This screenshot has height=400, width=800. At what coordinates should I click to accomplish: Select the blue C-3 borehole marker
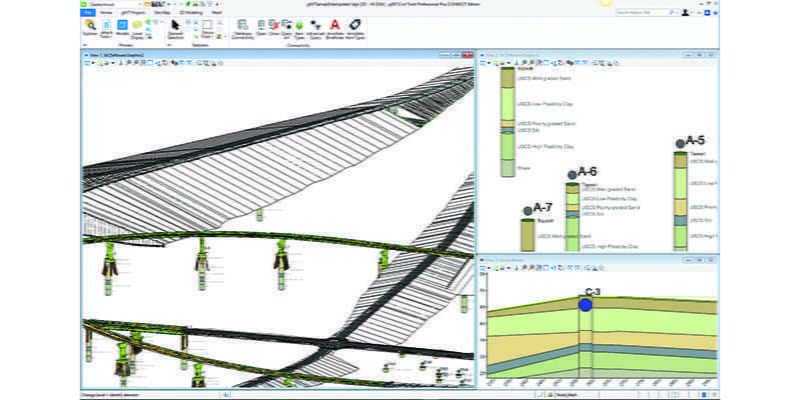click(x=586, y=303)
